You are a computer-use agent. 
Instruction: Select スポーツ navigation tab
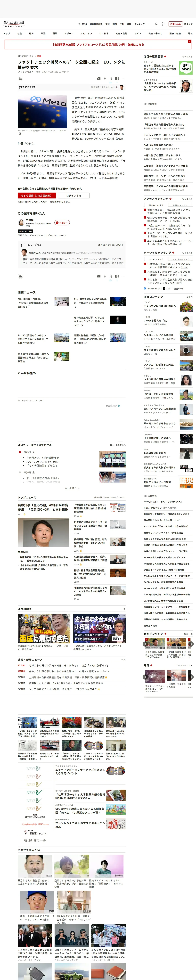(69, 33)
